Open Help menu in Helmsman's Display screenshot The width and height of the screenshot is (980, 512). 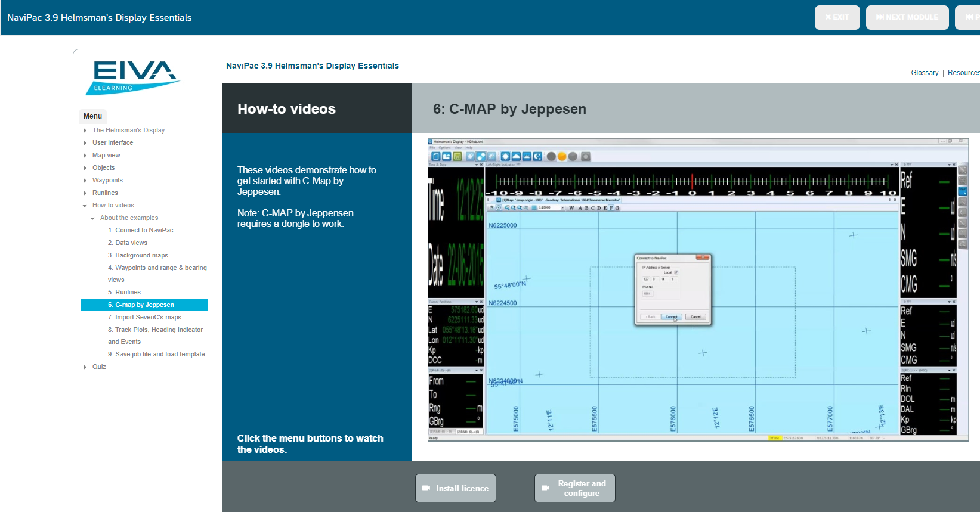469,148
